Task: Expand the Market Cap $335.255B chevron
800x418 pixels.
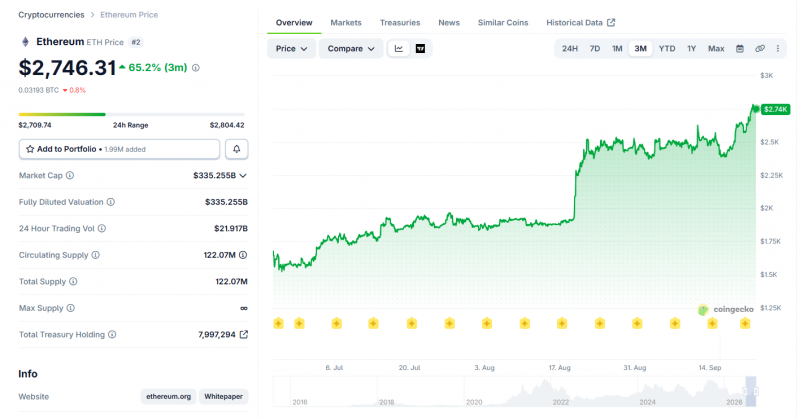Action: [x=243, y=176]
